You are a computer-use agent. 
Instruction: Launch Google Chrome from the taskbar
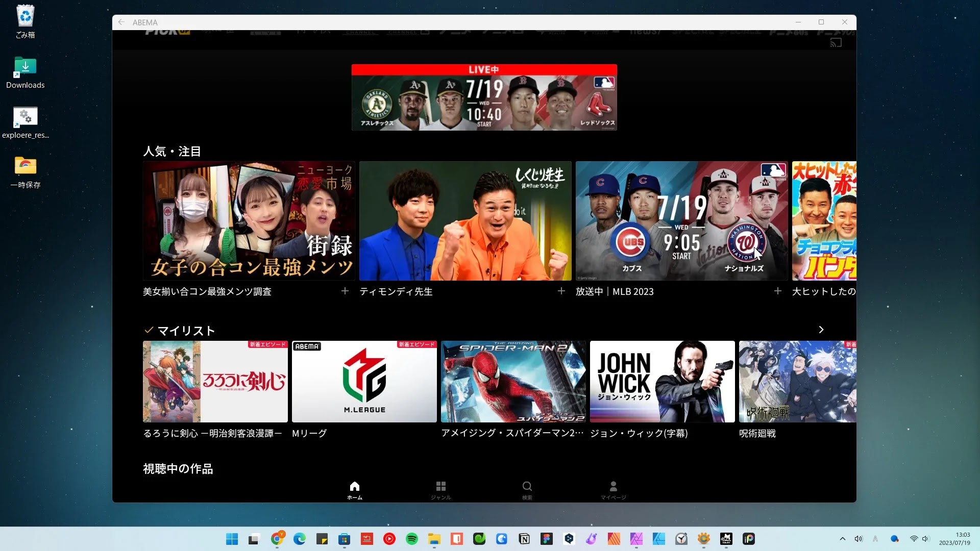[x=277, y=539]
